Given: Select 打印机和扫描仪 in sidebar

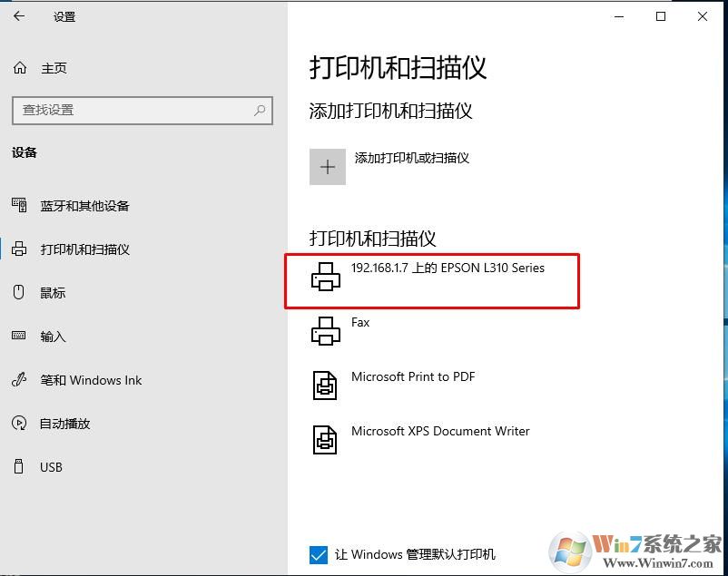Looking at the screenshot, I should click(x=85, y=249).
